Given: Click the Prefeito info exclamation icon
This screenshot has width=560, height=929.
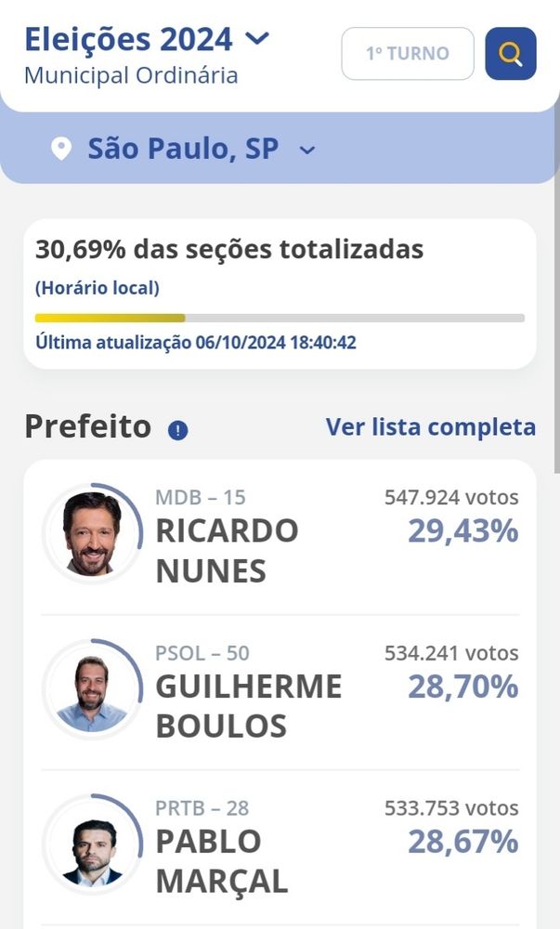Looking at the screenshot, I should tap(177, 430).
